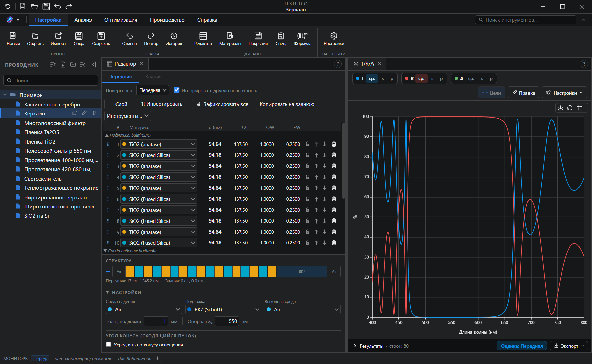592x364 pixels.
Task: Open the Спец. tool icon
Action: pyautogui.click(x=281, y=39)
